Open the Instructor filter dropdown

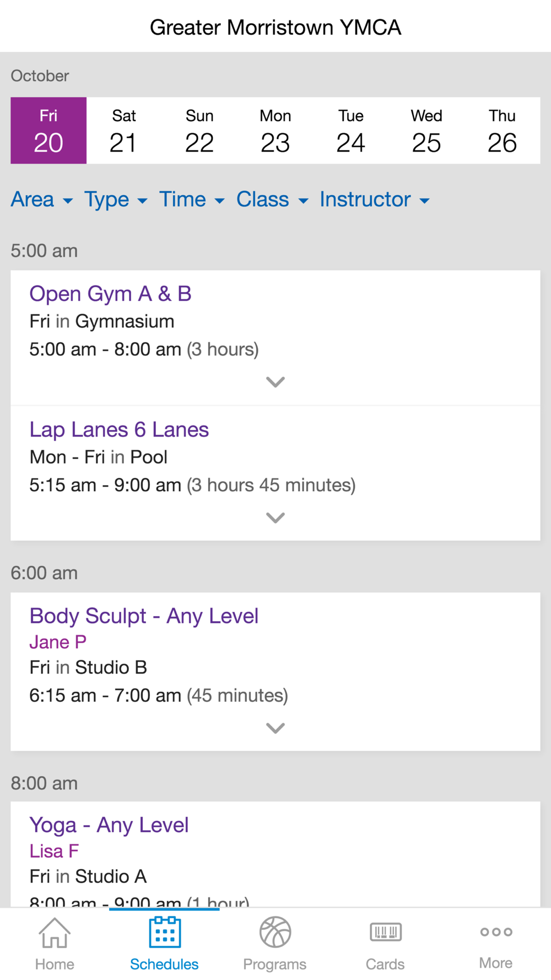click(x=375, y=200)
